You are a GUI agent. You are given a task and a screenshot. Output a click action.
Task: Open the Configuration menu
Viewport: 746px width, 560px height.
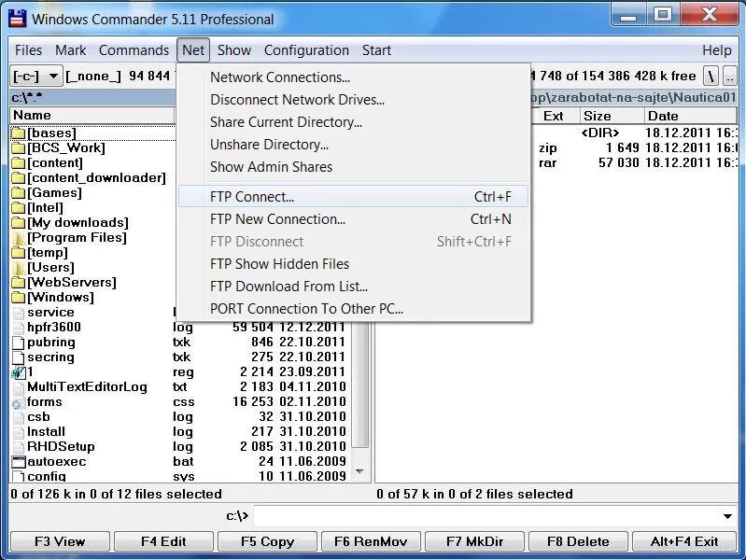(x=306, y=50)
